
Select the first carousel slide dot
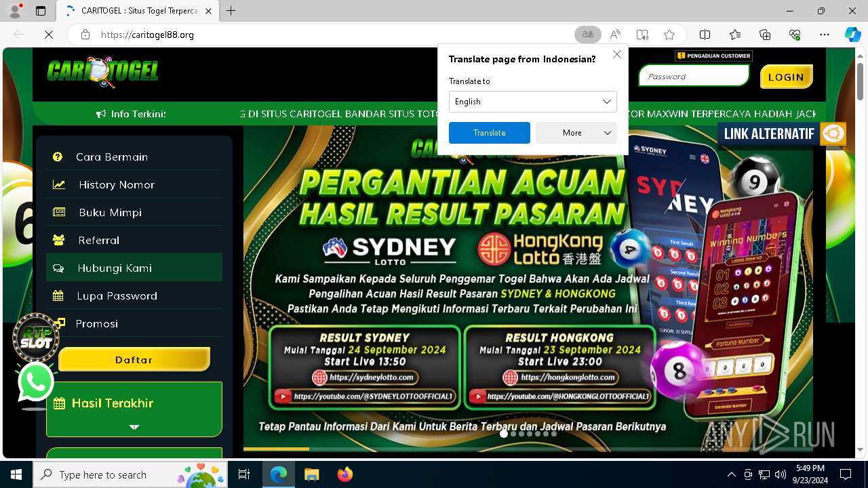pos(504,434)
